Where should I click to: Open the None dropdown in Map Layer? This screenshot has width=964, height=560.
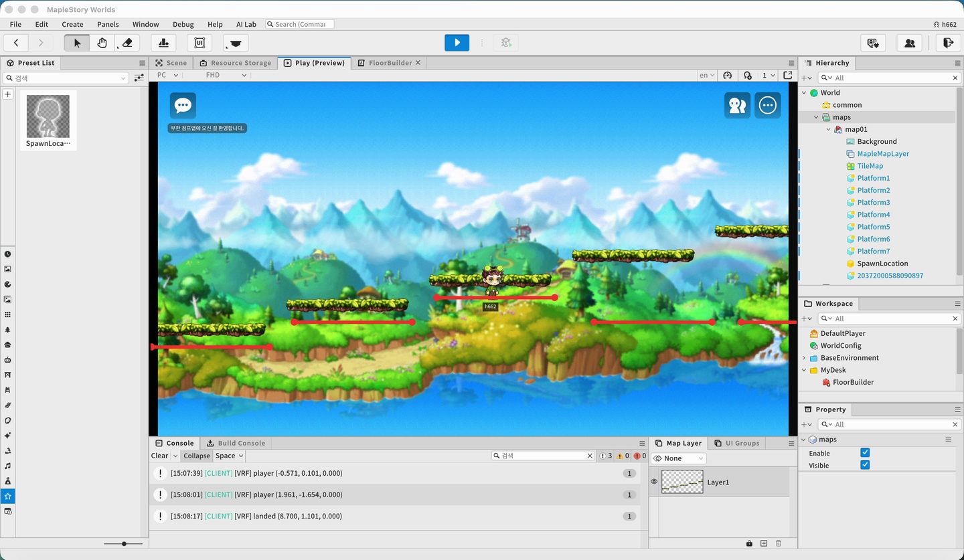pyautogui.click(x=679, y=458)
